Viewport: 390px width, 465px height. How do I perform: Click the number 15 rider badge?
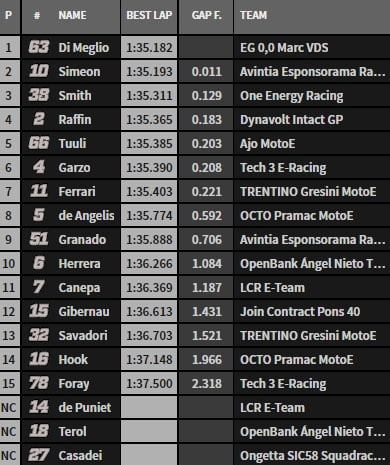click(x=39, y=311)
